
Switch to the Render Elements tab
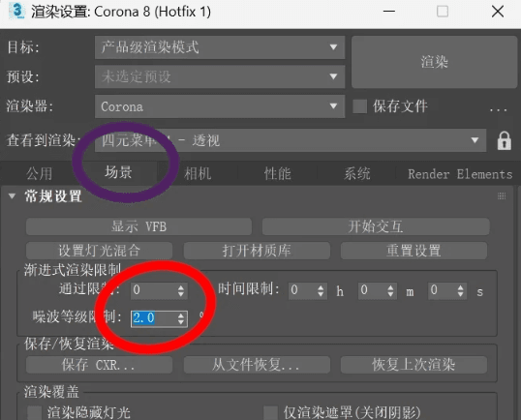(x=460, y=174)
